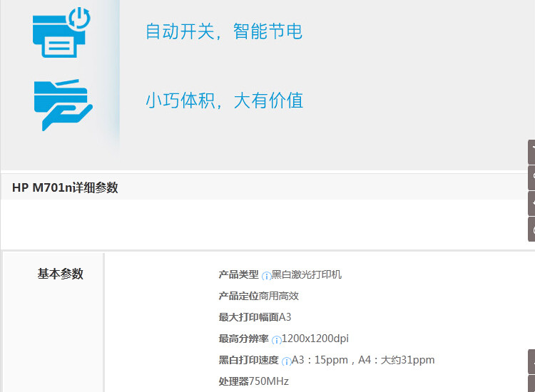Click info icon beside 最高分辨率

tap(276, 340)
